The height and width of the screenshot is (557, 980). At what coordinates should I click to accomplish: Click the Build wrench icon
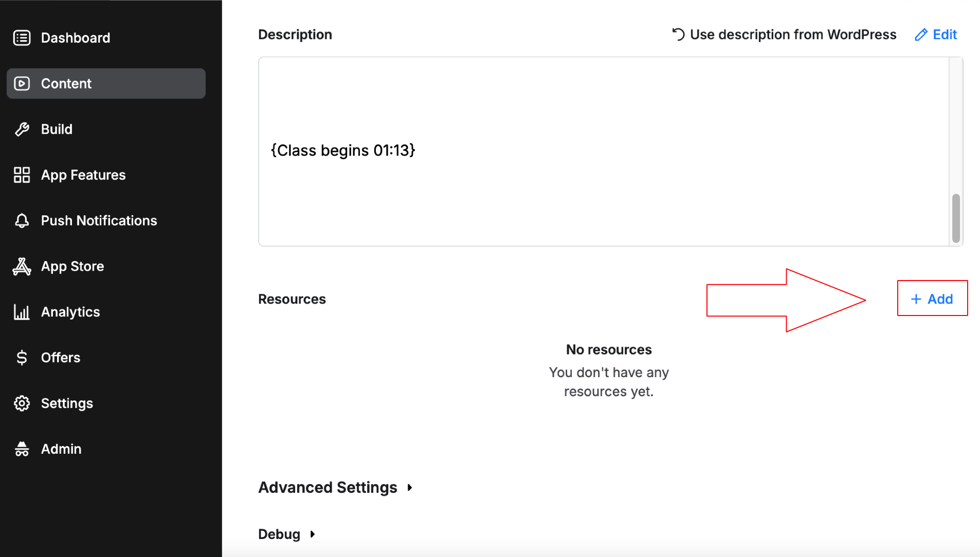tap(22, 129)
